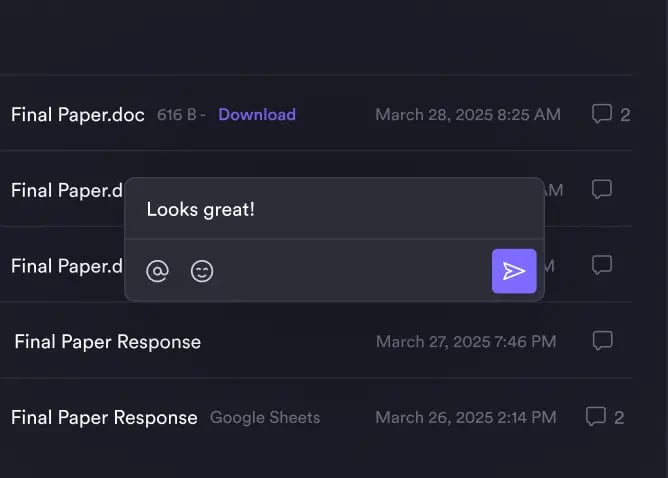668x478 pixels.
Task: Click the Google Sheets file type label
Action: [265, 417]
